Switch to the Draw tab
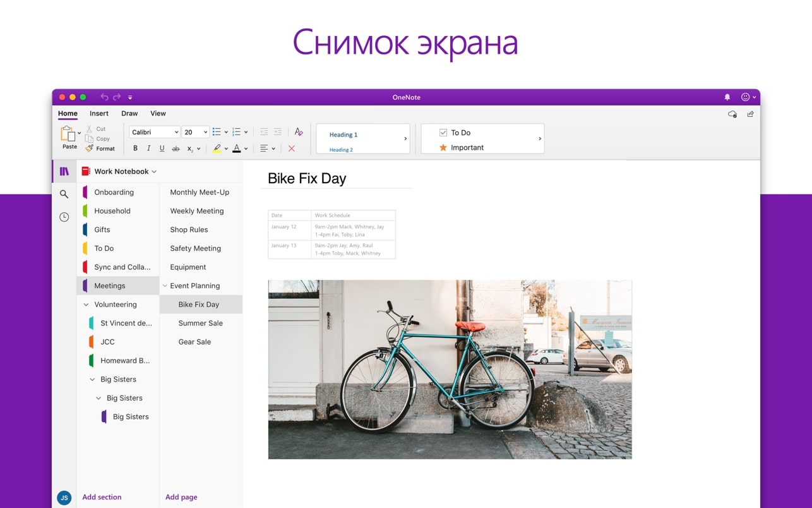The image size is (812, 508). pos(129,114)
